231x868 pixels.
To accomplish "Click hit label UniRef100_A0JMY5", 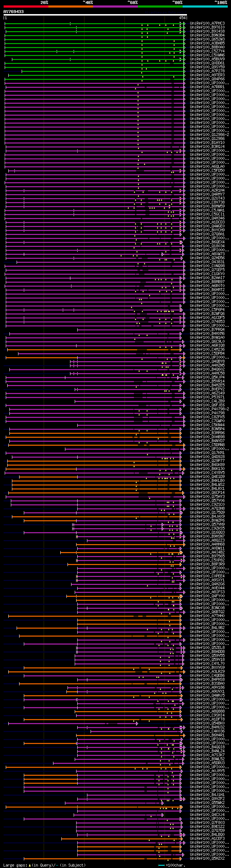I will 207,771.
